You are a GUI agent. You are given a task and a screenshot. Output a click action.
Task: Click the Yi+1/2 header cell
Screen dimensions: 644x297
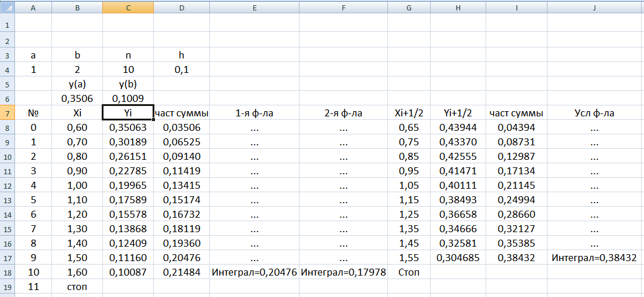(458, 113)
